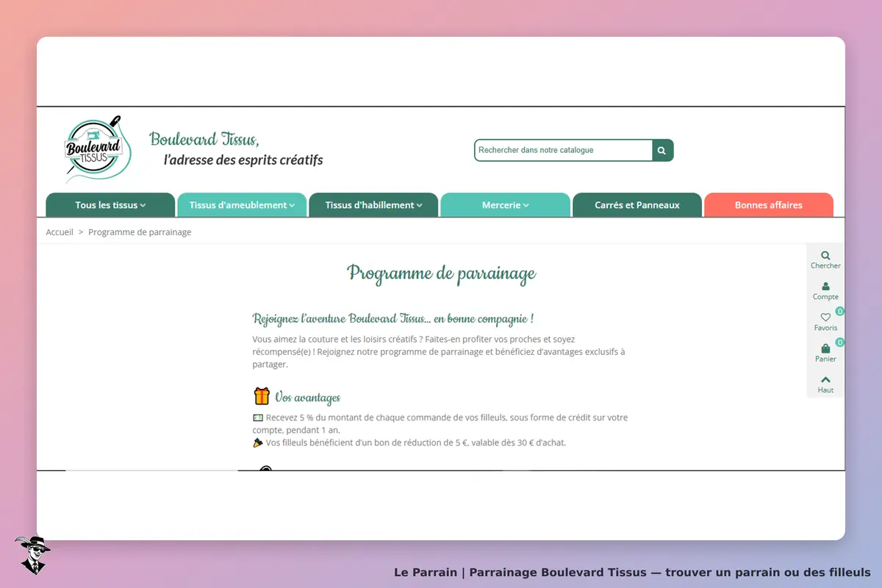The height and width of the screenshot is (588, 882).
Task: Click Programme de parrainage breadcrumb
Action: 140,232
